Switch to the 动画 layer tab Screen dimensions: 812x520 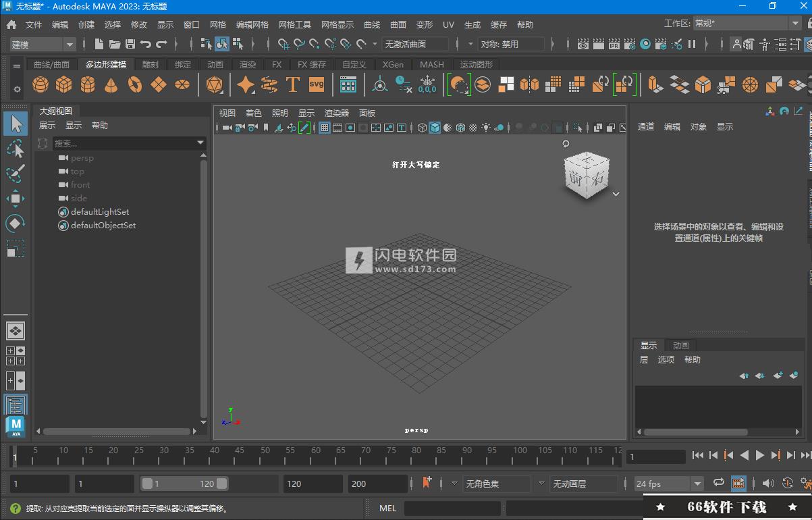[x=681, y=345]
